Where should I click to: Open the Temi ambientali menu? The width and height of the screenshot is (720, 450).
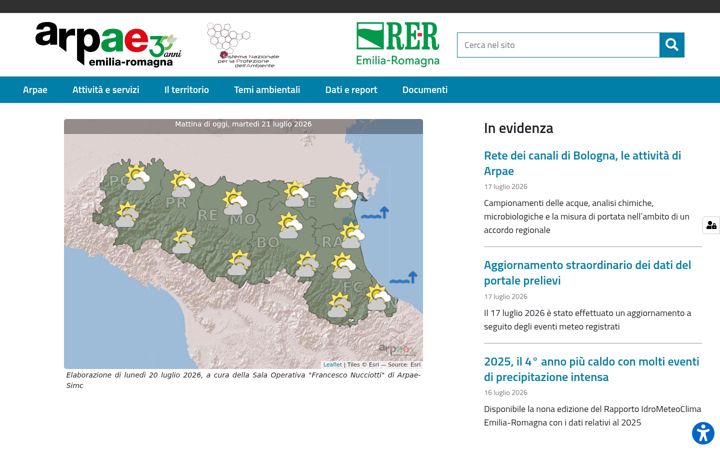point(267,90)
